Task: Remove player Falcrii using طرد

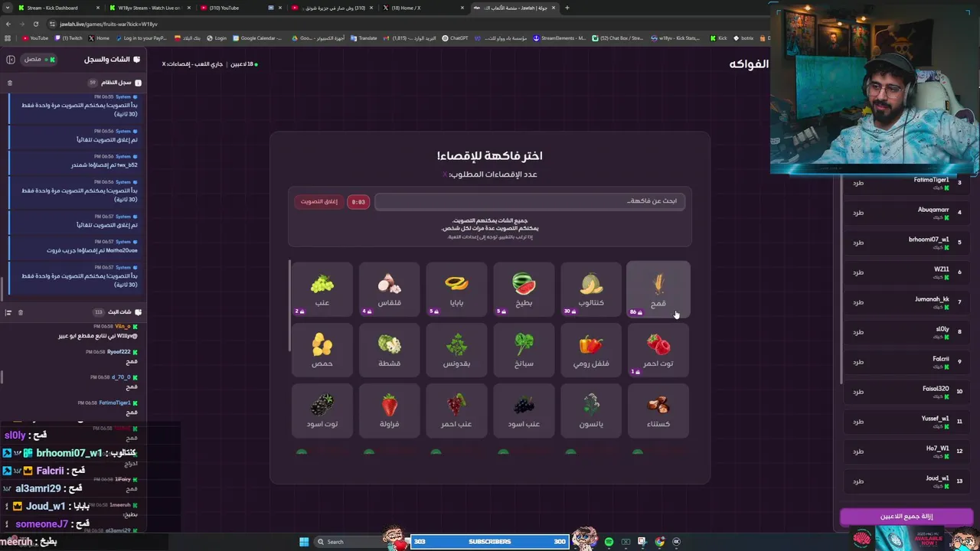Action: (x=858, y=362)
